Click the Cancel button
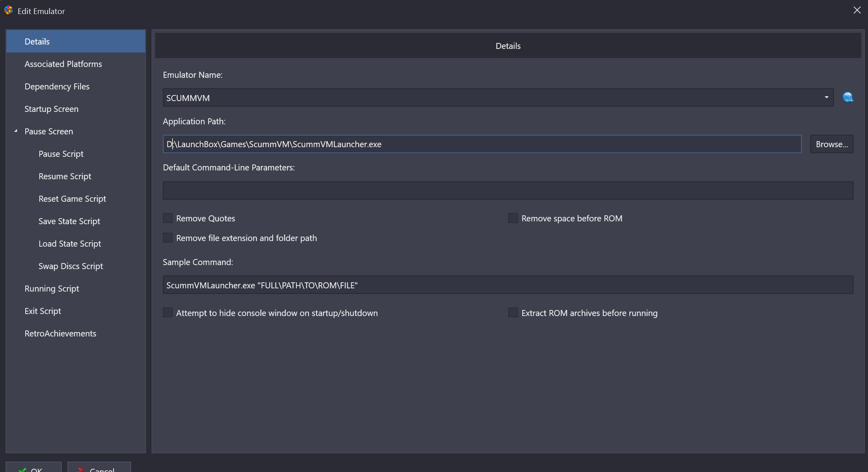The width and height of the screenshot is (868, 472). (x=99, y=468)
